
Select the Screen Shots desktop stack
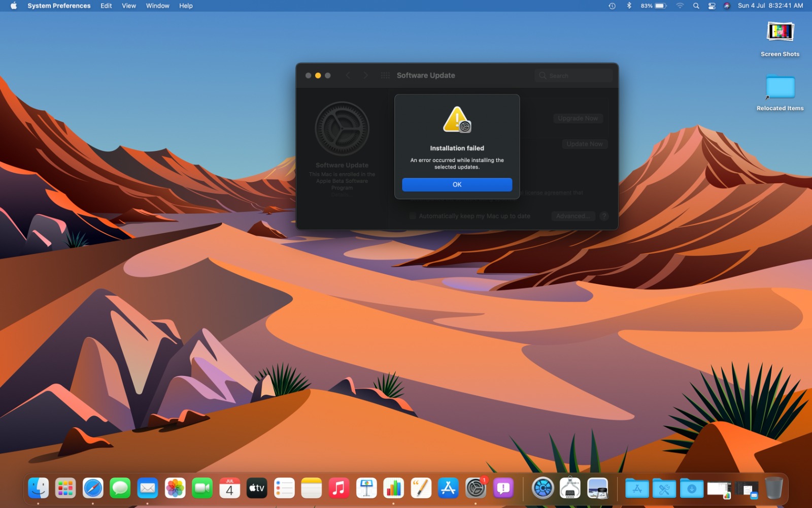pyautogui.click(x=780, y=33)
